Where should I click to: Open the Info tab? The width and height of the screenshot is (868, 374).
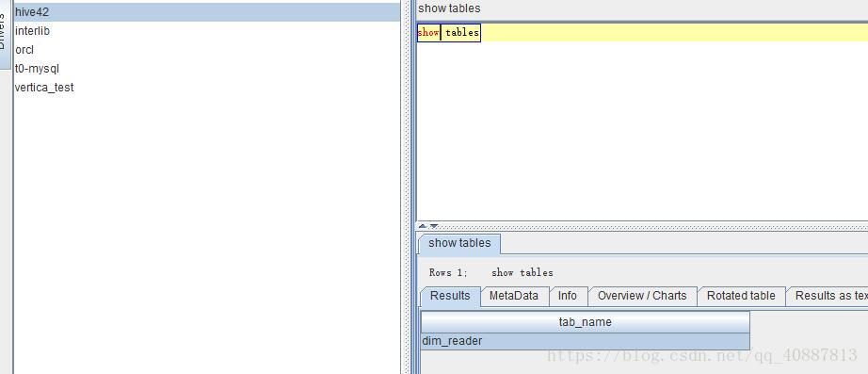[568, 296]
